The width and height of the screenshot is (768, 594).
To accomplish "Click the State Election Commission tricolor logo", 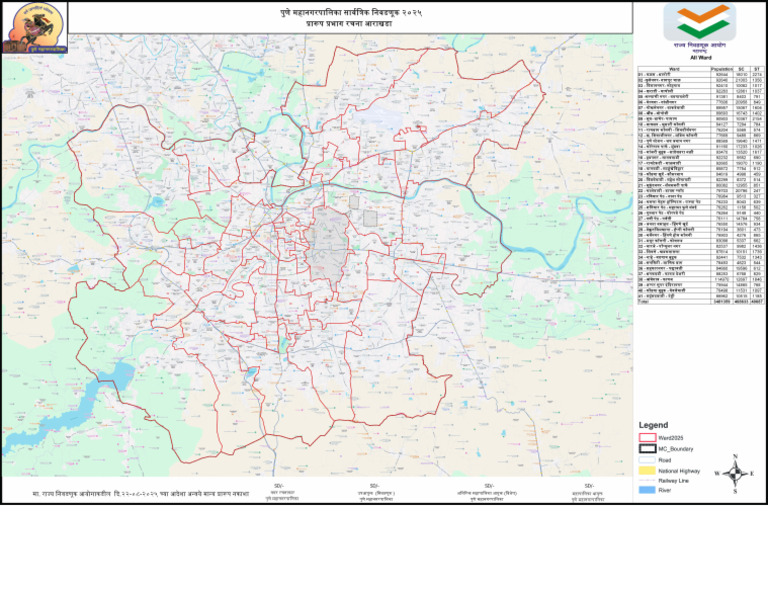I will (699, 22).
